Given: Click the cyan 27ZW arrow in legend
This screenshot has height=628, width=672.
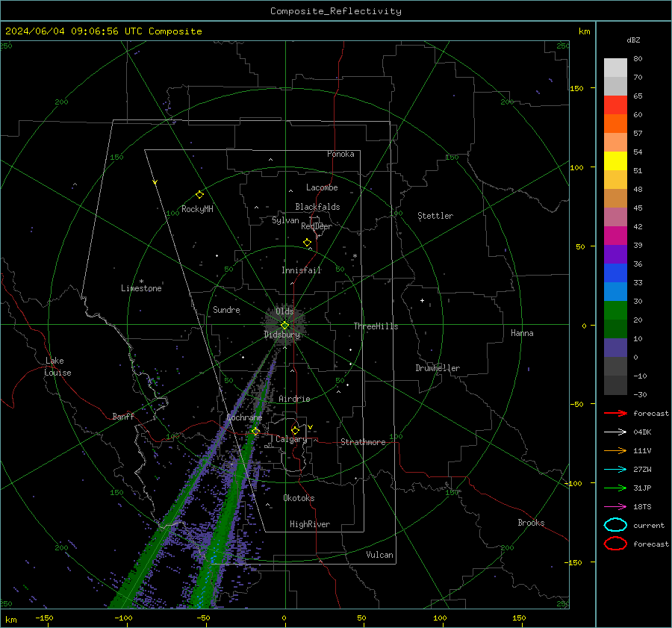Looking at the screenshot, I should [615, 470].
